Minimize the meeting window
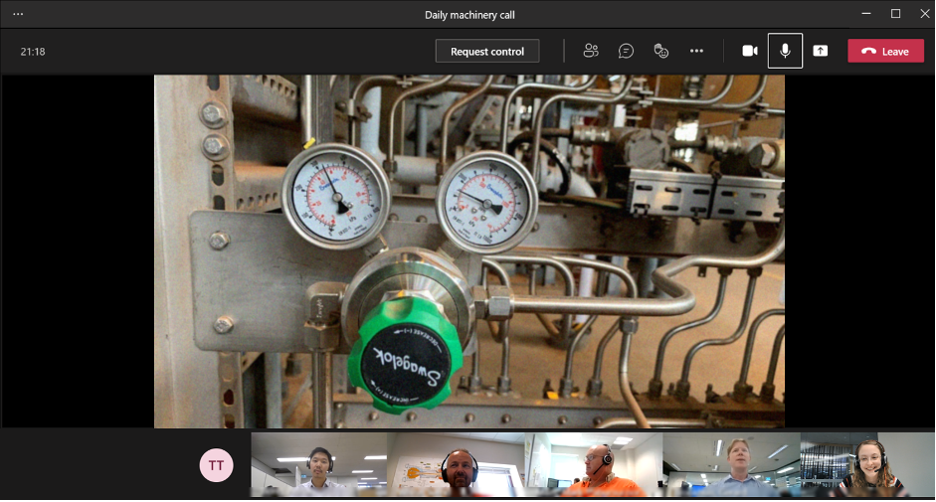This screenshot has width=936, height=502. [866, 14]
